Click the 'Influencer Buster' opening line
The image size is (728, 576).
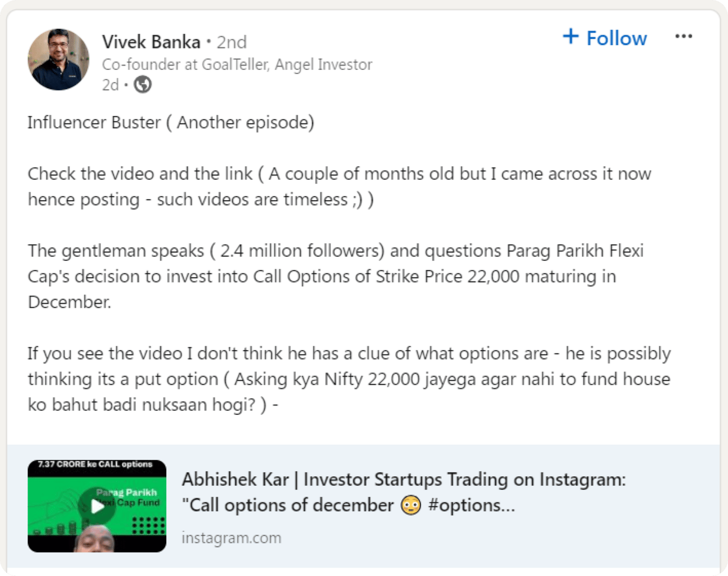click(171, 122)
